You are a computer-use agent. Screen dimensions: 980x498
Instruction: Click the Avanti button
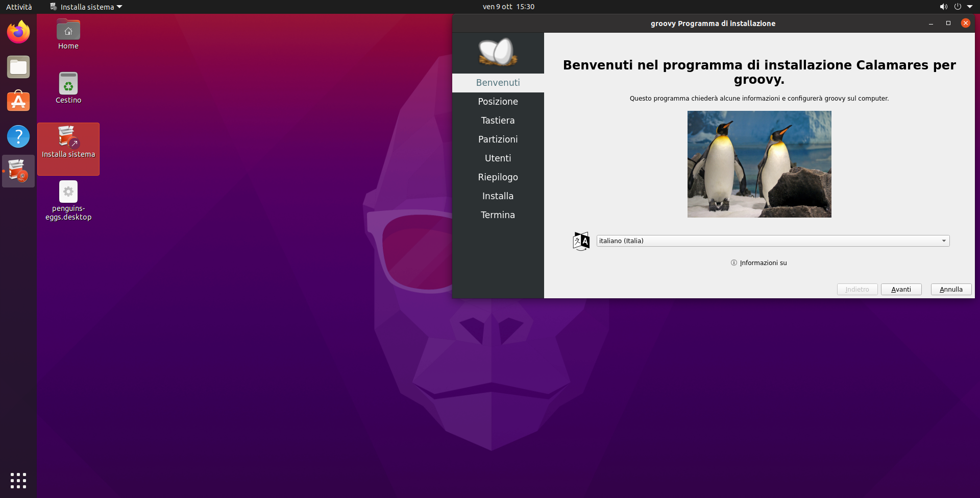pyautogui.click(x=901, y=289)
